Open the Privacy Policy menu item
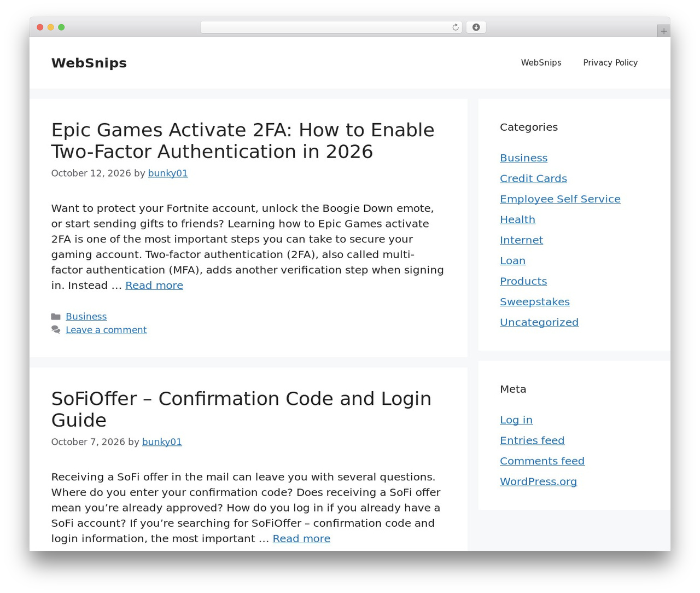This screenshot has width=700, height=593. click(610, 62)
